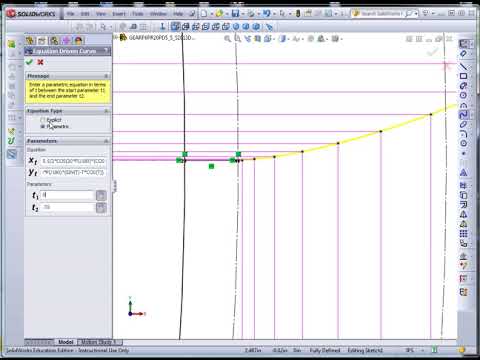Screen dimensions: 480x360
Task: Open the View menu
Action: (101, 14)
